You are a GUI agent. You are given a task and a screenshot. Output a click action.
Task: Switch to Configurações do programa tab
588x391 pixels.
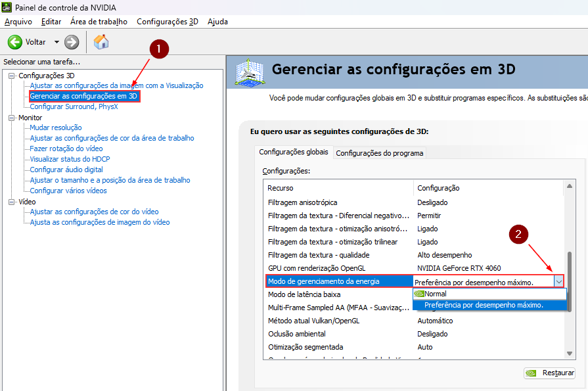pos(380,153)
